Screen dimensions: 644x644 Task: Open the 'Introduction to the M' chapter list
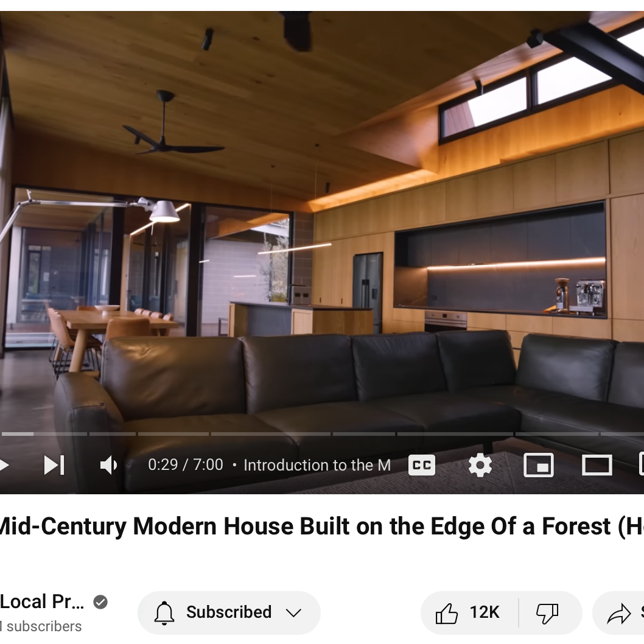tap(317, 465)
